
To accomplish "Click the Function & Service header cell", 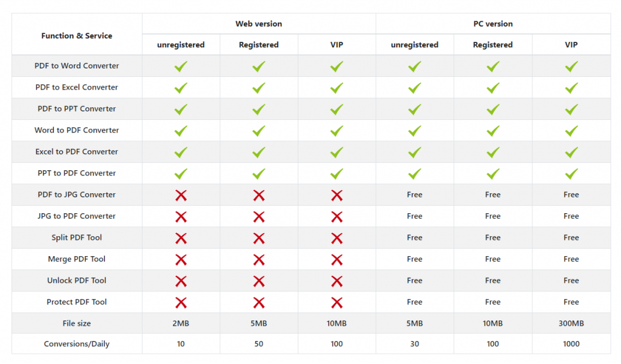I will tap(77, 36).
